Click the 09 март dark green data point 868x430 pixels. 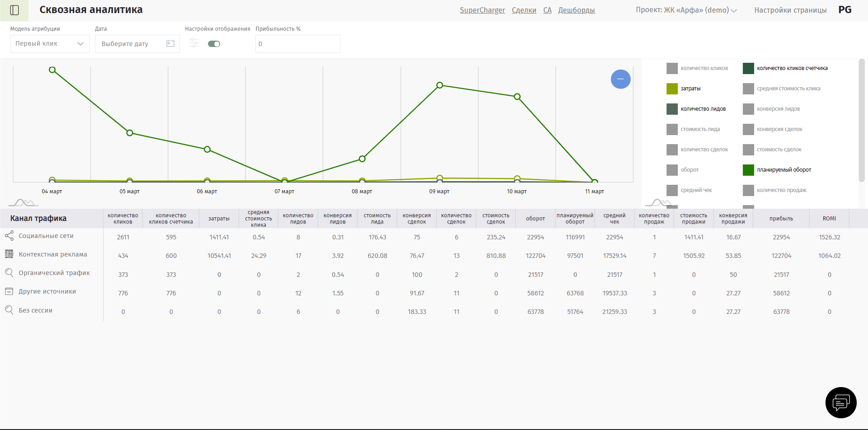439,85
